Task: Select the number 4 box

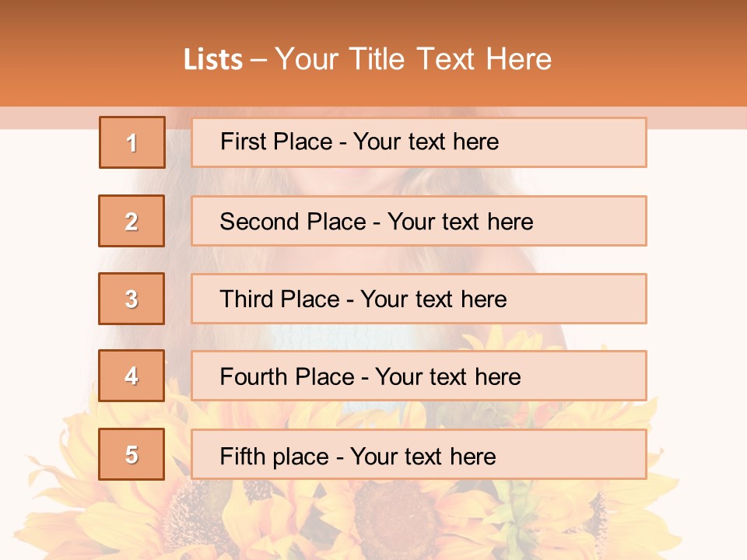Action: click(132, 376)
